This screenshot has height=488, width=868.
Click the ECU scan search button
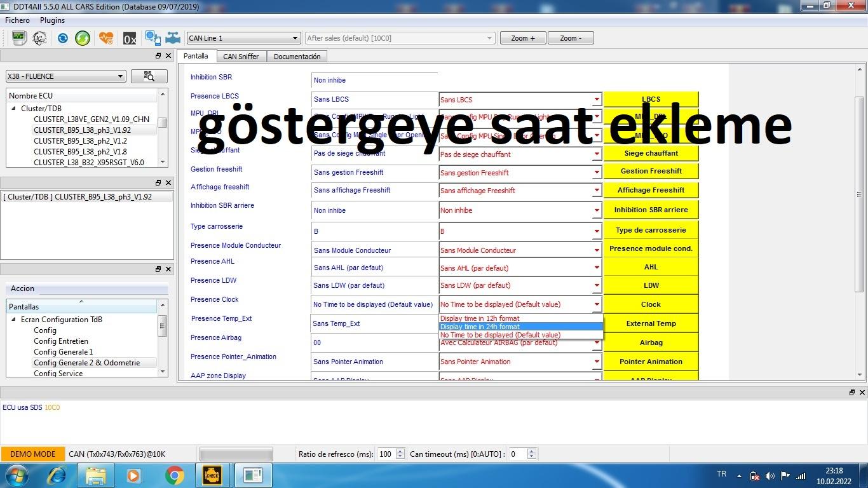coord(149,76)
